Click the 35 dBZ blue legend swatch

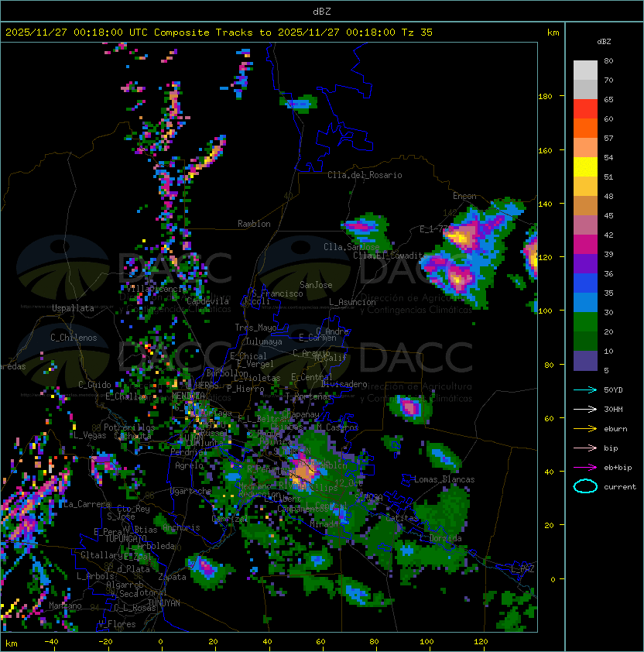coord(585,283)
